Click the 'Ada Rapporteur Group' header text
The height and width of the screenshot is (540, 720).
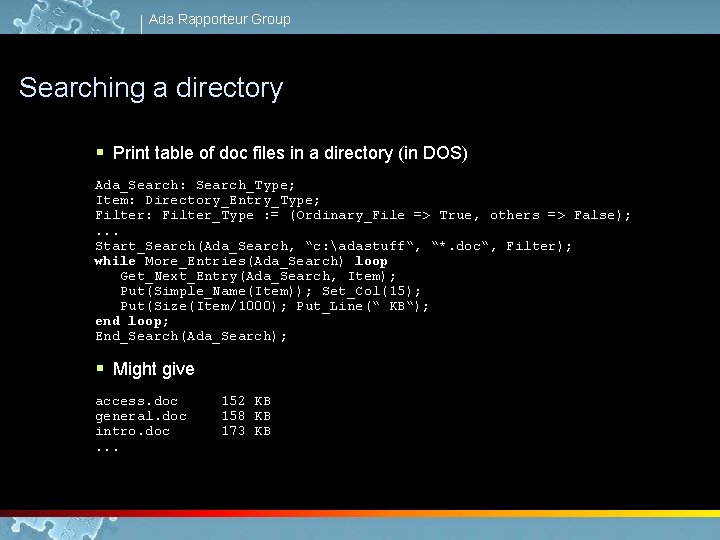tap(219, 19)
